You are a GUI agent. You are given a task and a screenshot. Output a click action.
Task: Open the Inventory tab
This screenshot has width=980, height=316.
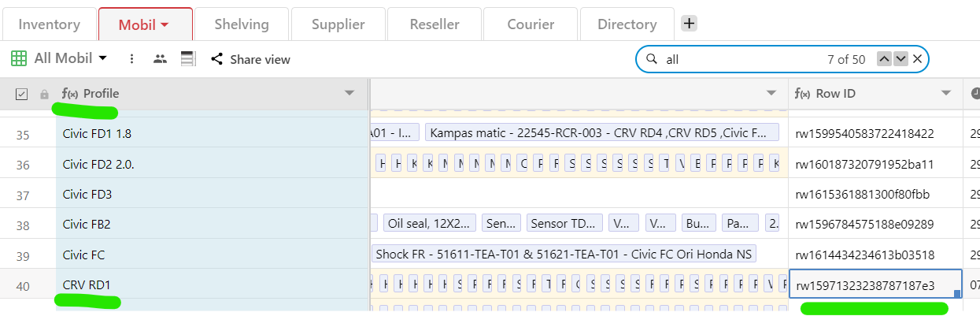(x=48, y=24)
